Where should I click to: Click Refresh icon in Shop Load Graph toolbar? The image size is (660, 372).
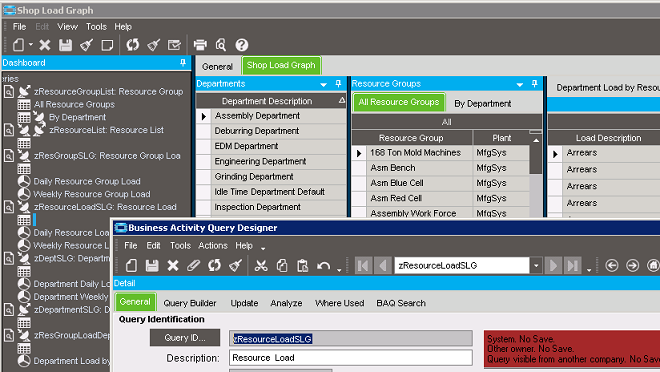[132, 45]
